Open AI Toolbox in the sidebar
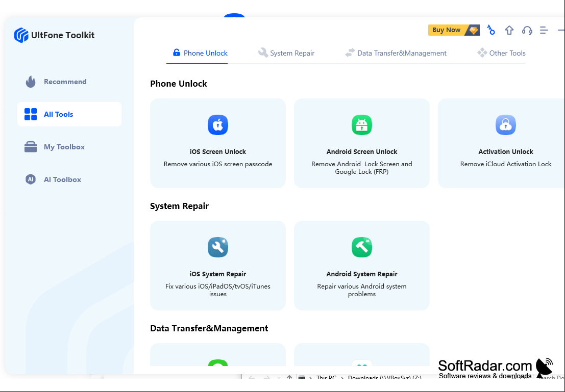Viewport: 565px width, 392px height. [x=69, y=179]
